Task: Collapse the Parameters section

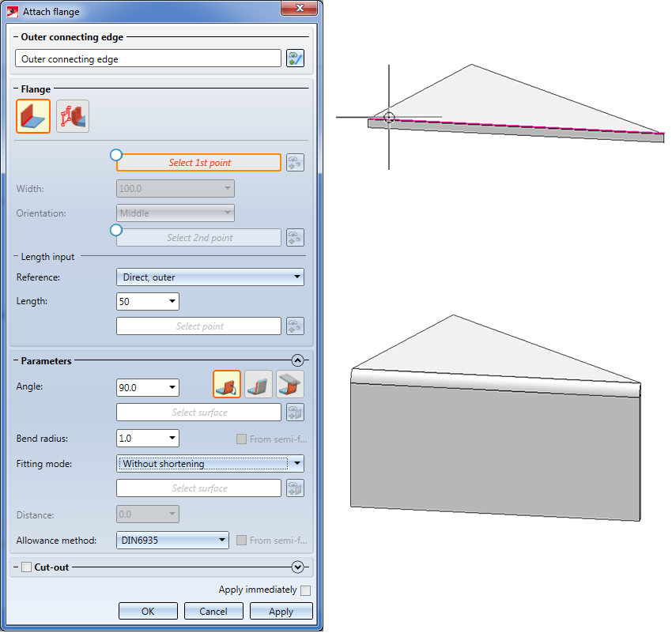Action: click(298, 360)
